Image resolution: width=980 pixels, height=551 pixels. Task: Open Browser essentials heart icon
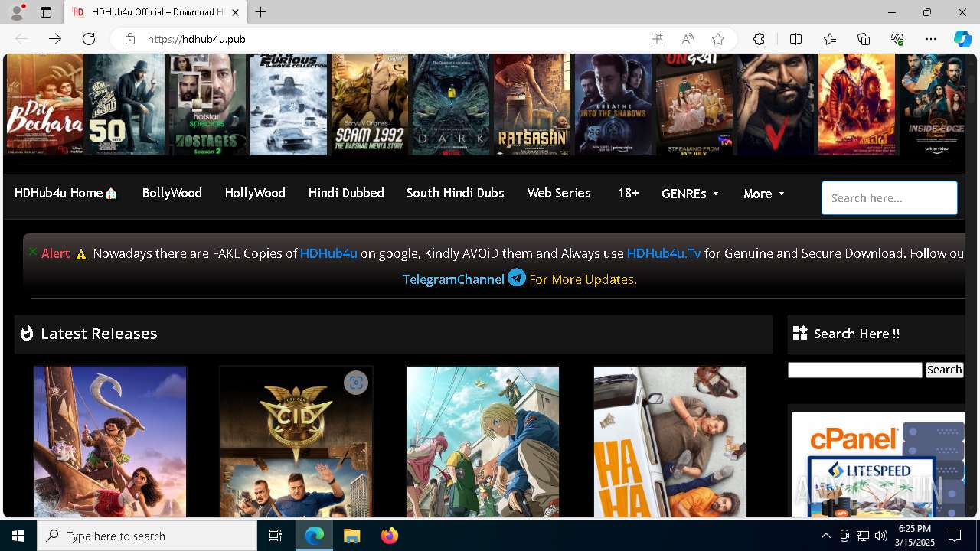(x=897, y=39)
